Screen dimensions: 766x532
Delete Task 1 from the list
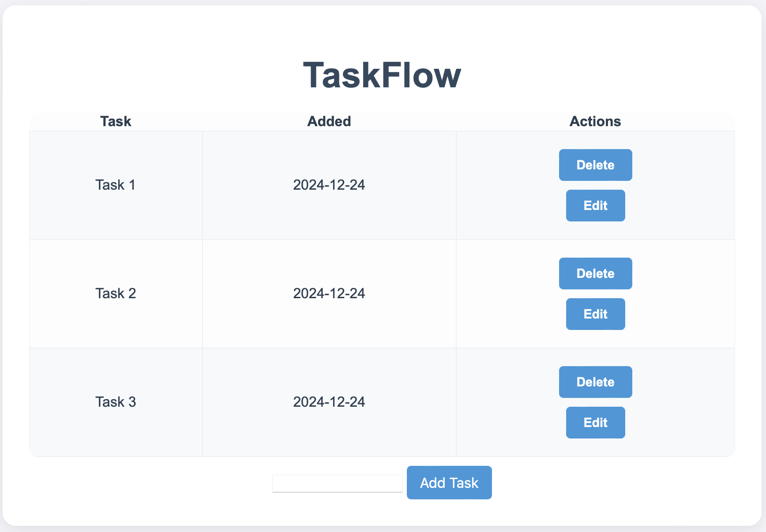coord(595,165)
